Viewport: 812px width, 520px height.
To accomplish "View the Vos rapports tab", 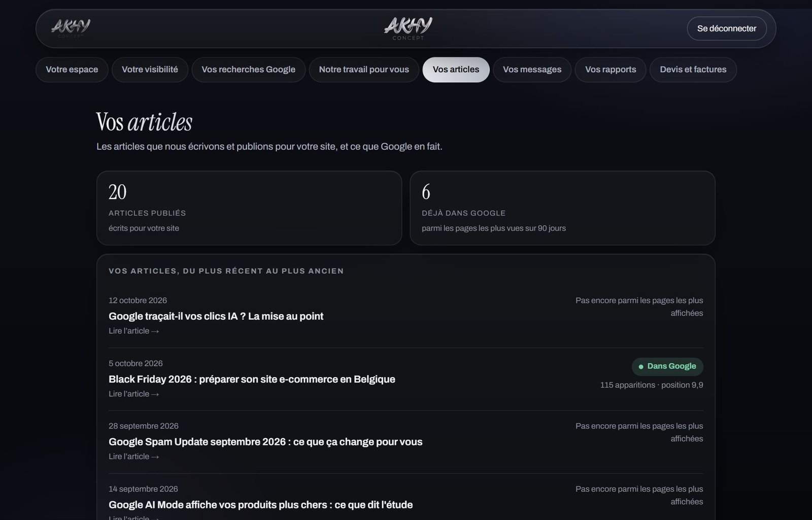I will [611, 70].
